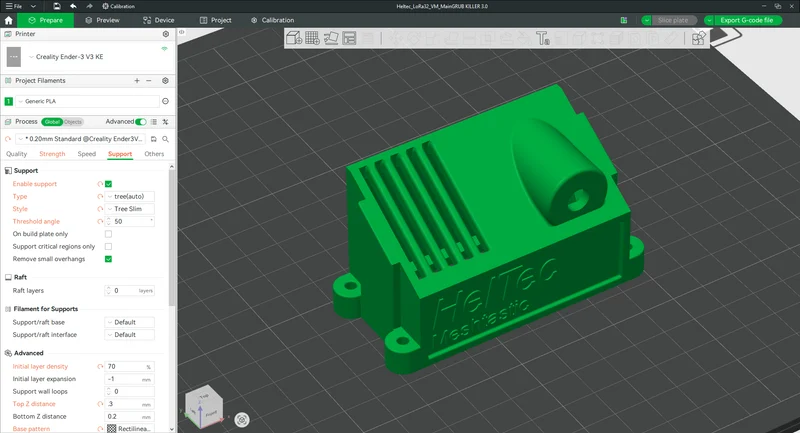
Task: Open the Support/raft base filament dropdown
Action: pyautogui.click(x=130, y=322)
